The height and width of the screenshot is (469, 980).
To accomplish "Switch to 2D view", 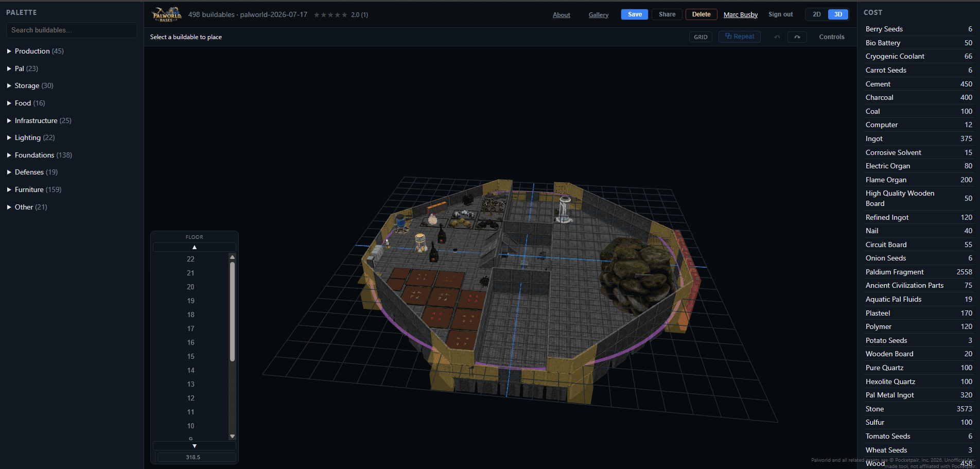I will pyautogui.click(x=817, y=14).
